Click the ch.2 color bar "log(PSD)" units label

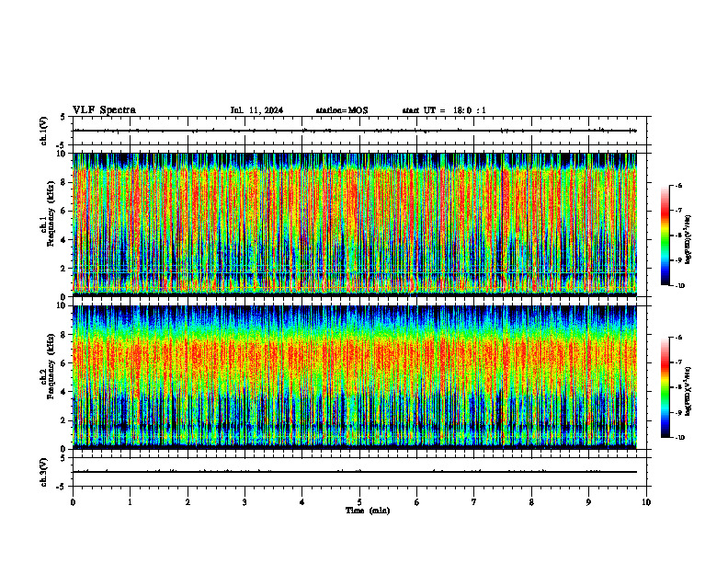pos(688,391)
